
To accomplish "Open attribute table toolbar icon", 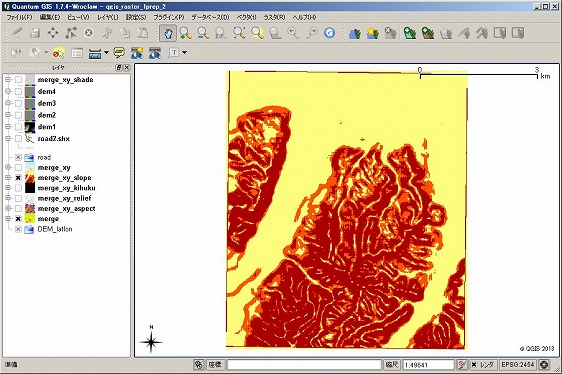I will 77,53.
